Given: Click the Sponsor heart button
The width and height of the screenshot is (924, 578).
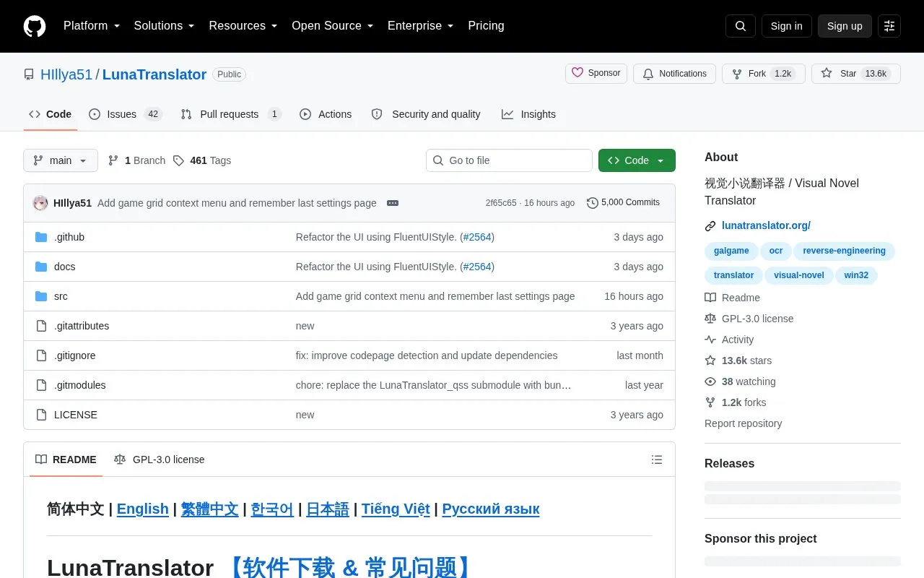Looking at the screenshot, I should point(596,73).
